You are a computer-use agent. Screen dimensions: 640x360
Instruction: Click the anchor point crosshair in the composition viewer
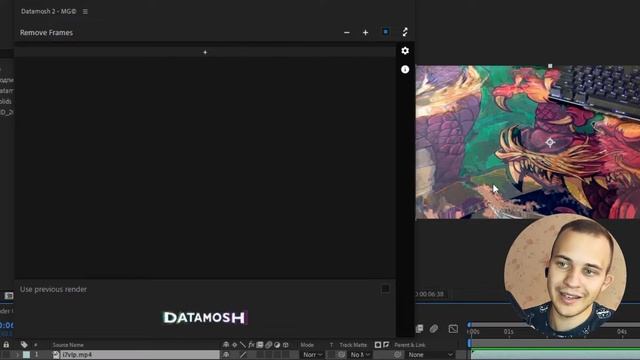(550, 142)
